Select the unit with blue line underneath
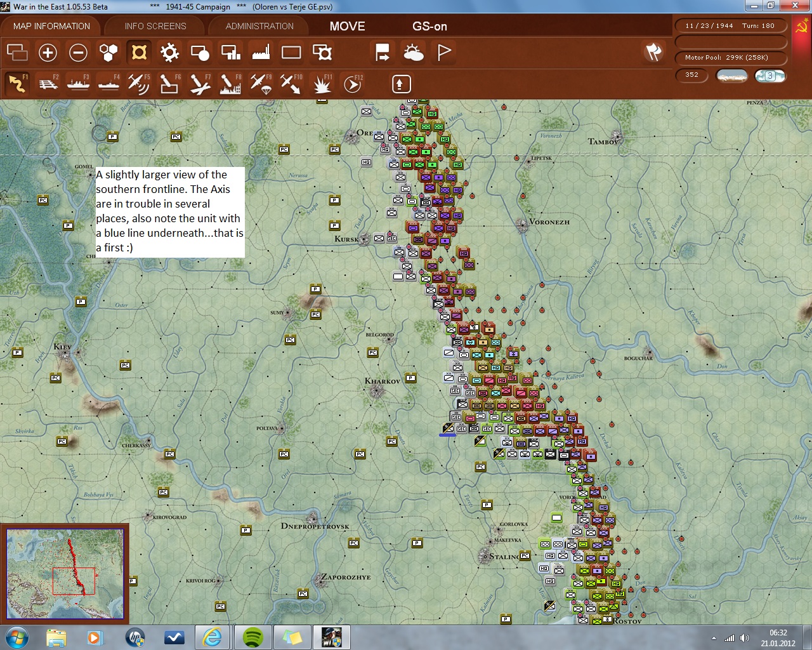This screenshot has width=812, height=650. [448, 428]
